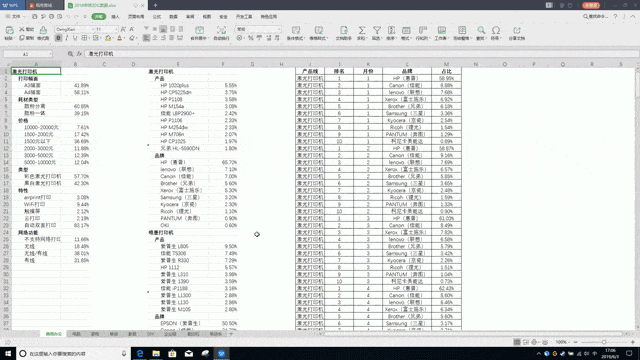Click the orange login button in title bar
The width and height of the screenshot is (640, 360).
click(x=591, y=5)
